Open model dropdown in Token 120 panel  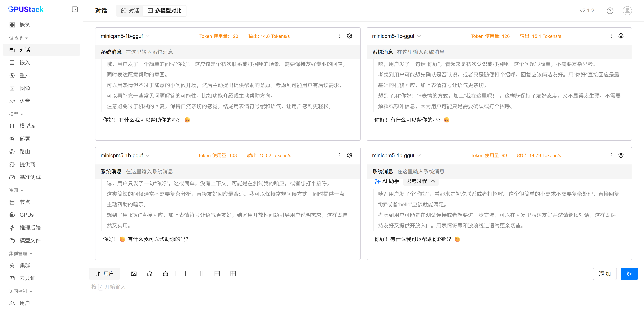[x=125, y=36]
